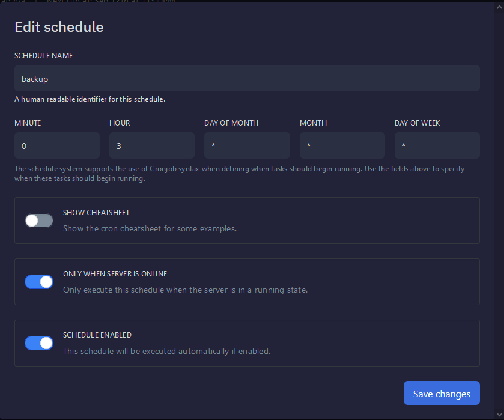Screen dimensions: 504x420
Task: Click the 'MINUTE' label above its field
Action: coord(28,123)
